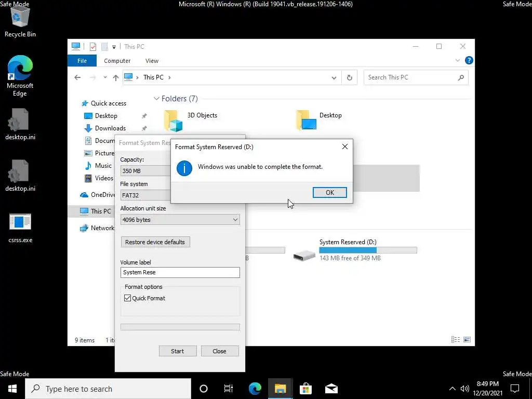Select Videos in navigation pane
The width and height of the screenshot is (532, 399).
pyautogui.click(x=99, y=178)
